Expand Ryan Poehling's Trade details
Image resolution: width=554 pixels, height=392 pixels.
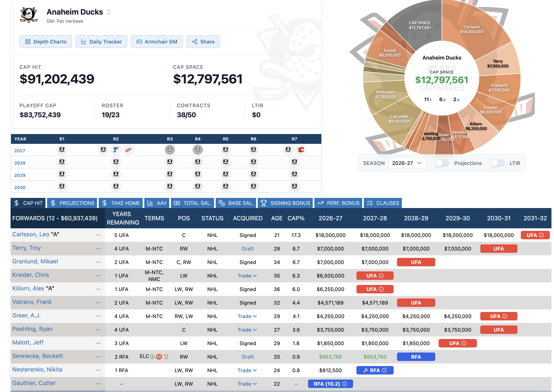click(247, 330)
